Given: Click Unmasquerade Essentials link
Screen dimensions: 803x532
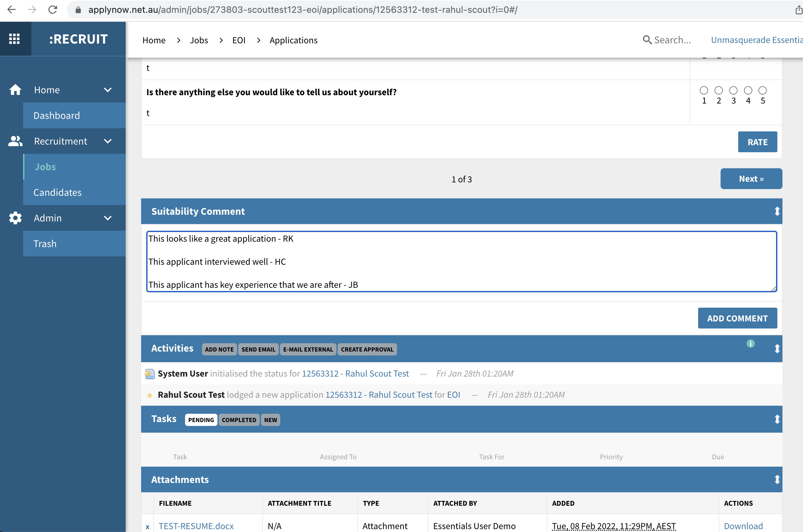Looking at the screenshot, I should tap(757, 40).
